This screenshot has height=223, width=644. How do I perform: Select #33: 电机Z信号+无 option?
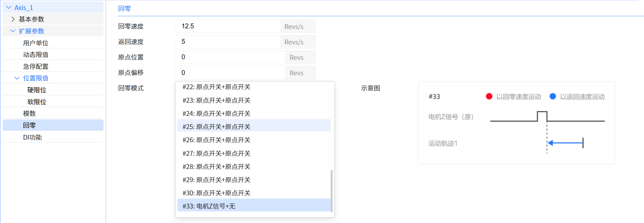[x=254, y=205]
